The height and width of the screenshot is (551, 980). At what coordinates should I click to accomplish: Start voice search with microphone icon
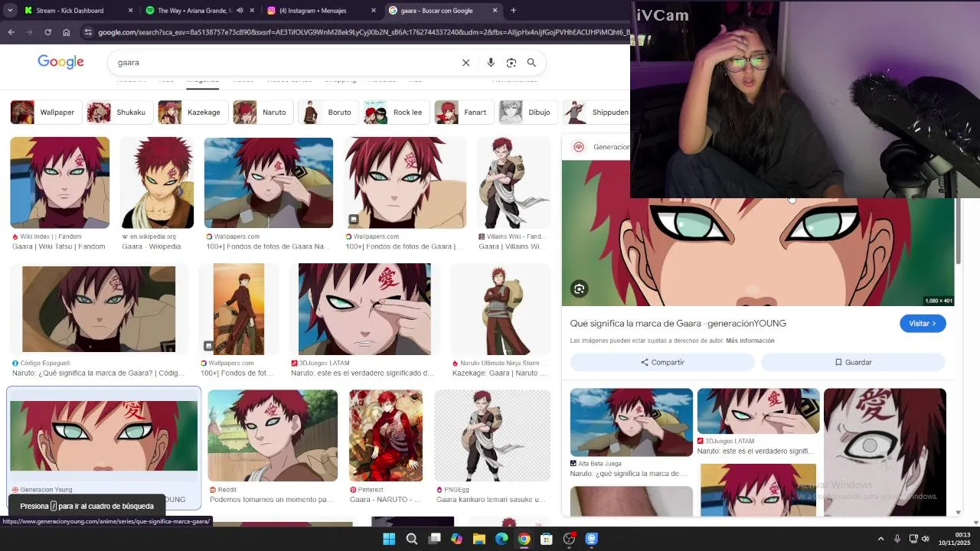491,63
